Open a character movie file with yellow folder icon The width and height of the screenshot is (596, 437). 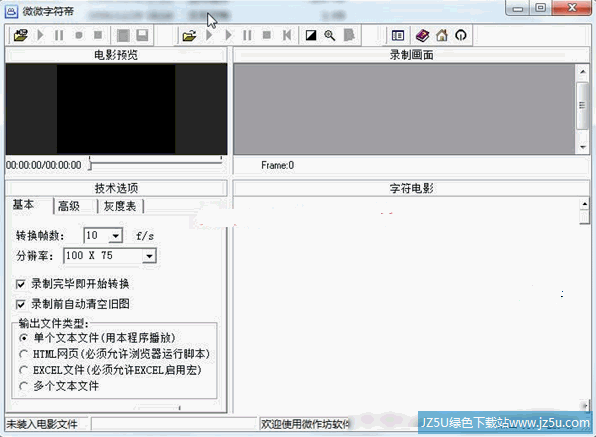click(x=189, y=35)
